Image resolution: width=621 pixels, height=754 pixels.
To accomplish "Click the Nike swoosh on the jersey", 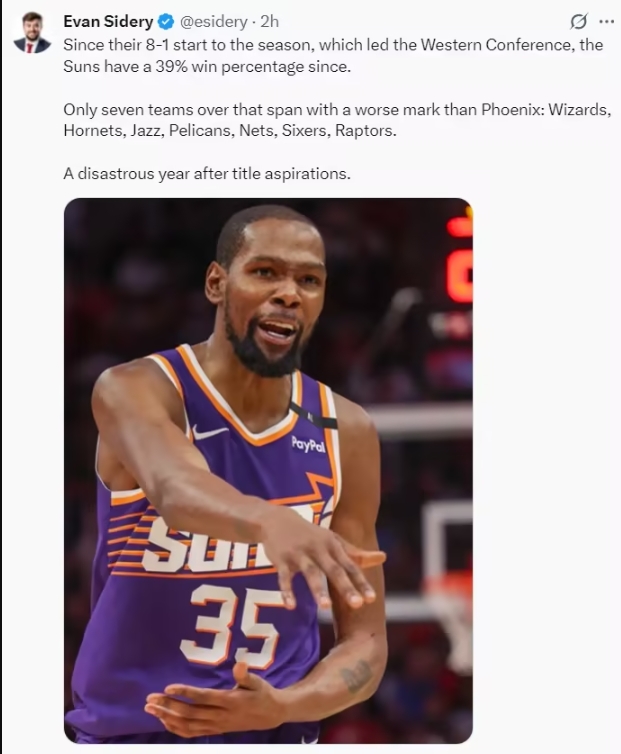I will pyautogui.click(x=209, y=431).
